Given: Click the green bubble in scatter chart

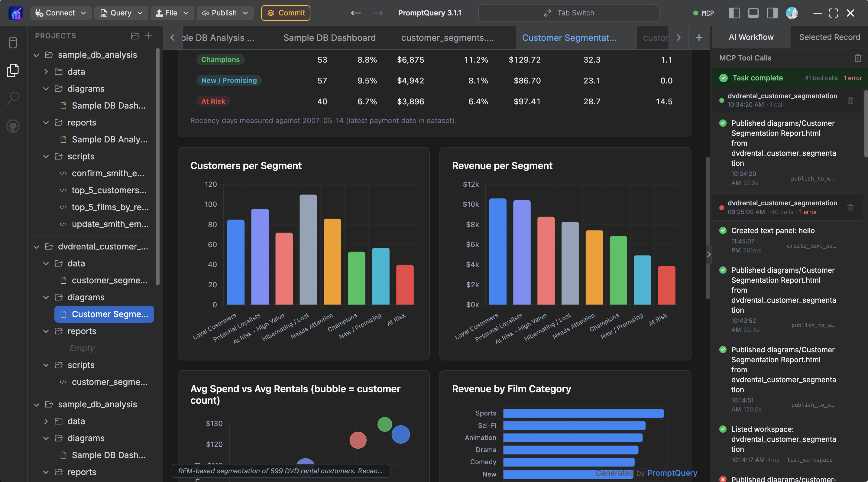Looking at the screenshot, I should tap(384, 424).
